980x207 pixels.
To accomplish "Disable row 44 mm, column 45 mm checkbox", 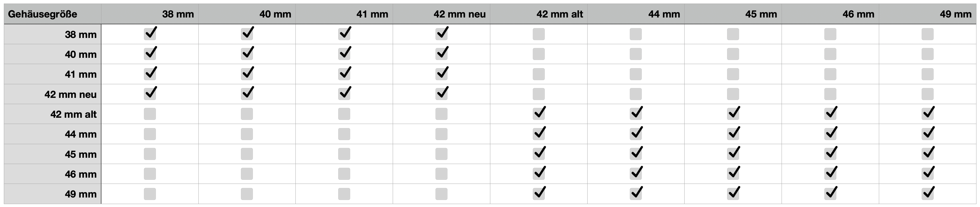I will coord(733,134).
